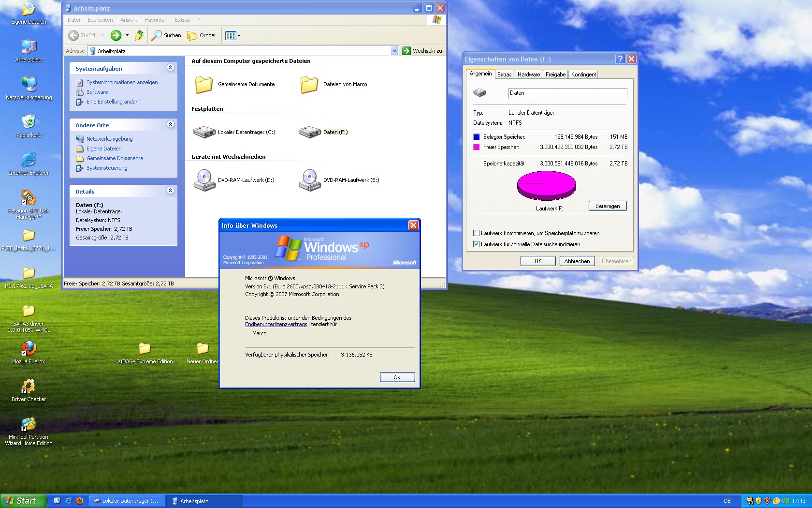Toggle the Ordner folder pane
The width and height of the screenshot is (812, 508).
(x=202, y=35)
